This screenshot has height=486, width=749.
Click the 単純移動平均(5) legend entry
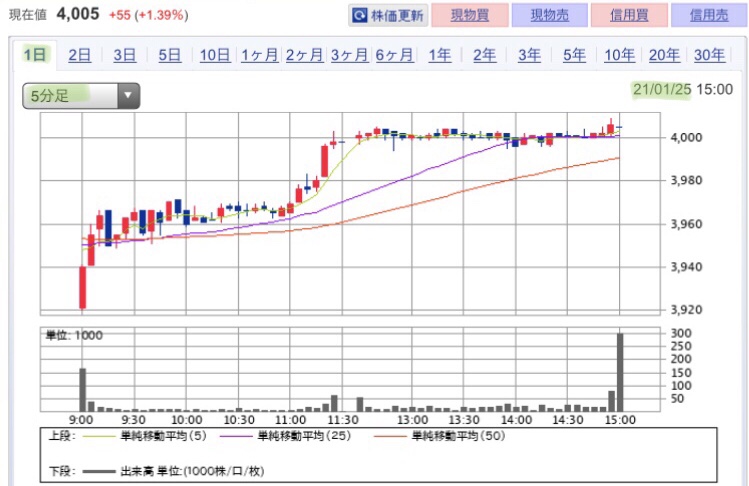145,436
